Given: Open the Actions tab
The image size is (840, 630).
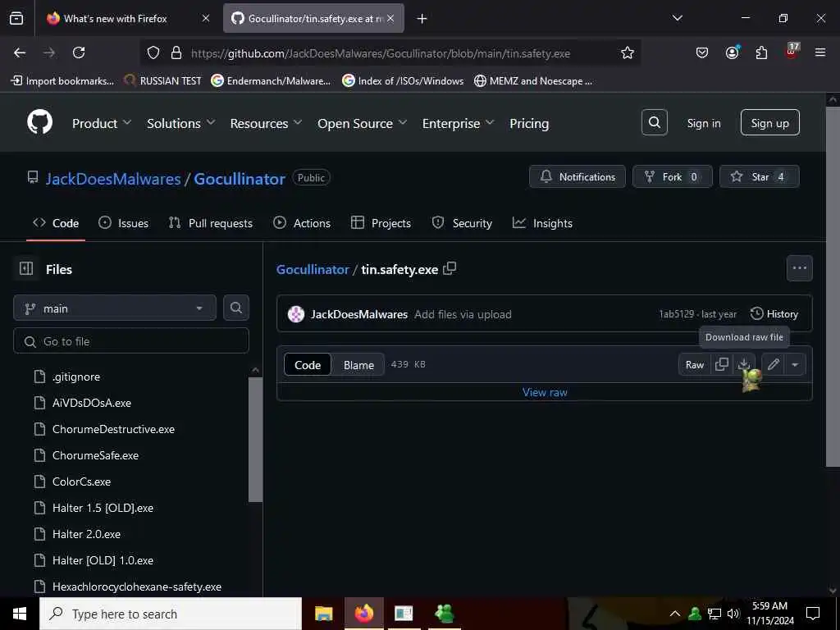Looking at the screenshot, I should tap(302, 223).
